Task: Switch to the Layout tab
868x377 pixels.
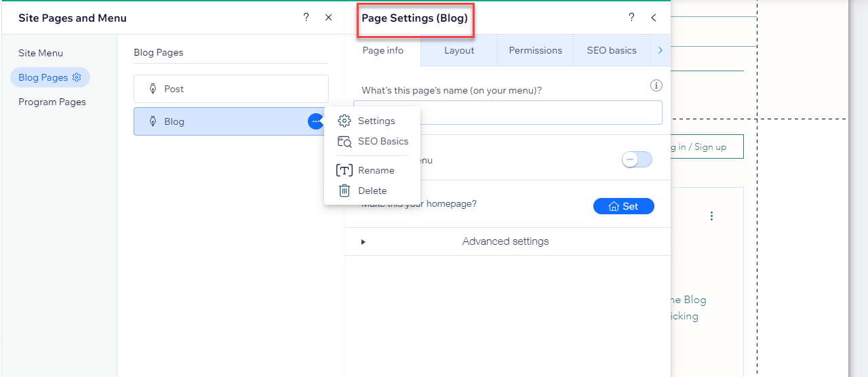Action: pyautogui.click(x=459, y=50)
